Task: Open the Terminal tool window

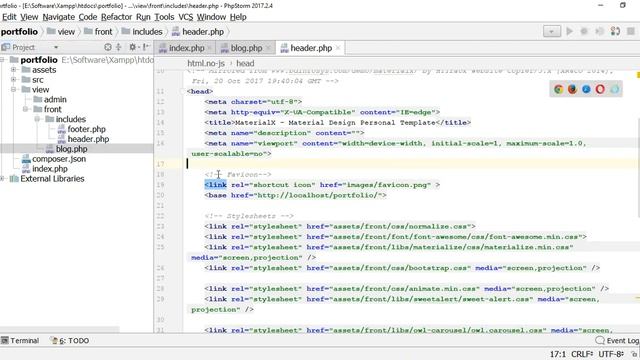Action: pyautogui.click(x=20, y=340)
